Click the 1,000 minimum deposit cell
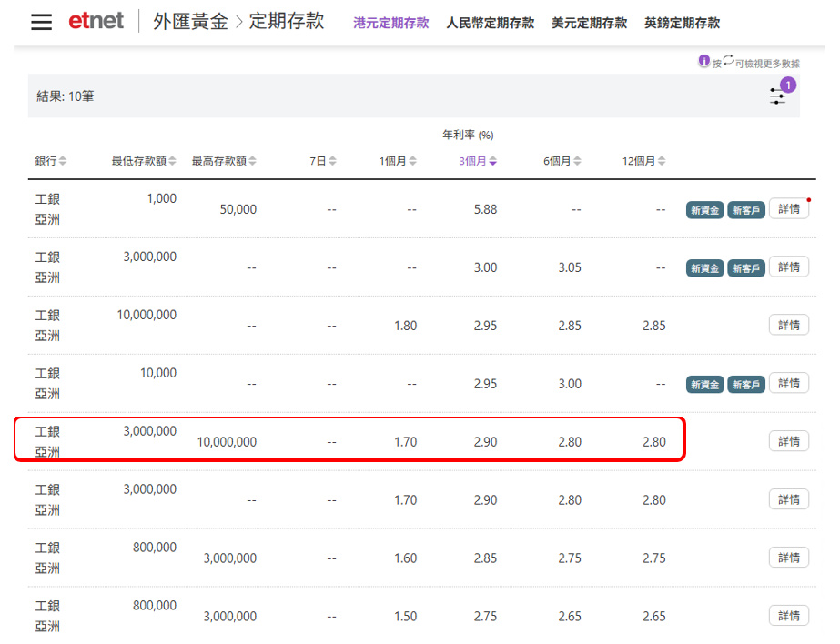The height and width of the screenshot is (644, 840). pyautogui.click(x=162, y=198)
